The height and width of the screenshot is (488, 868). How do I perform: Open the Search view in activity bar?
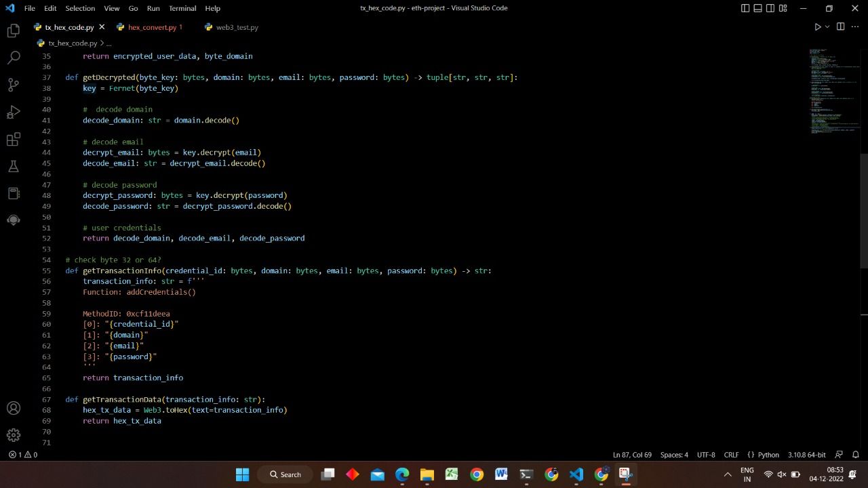pos(14,58)
